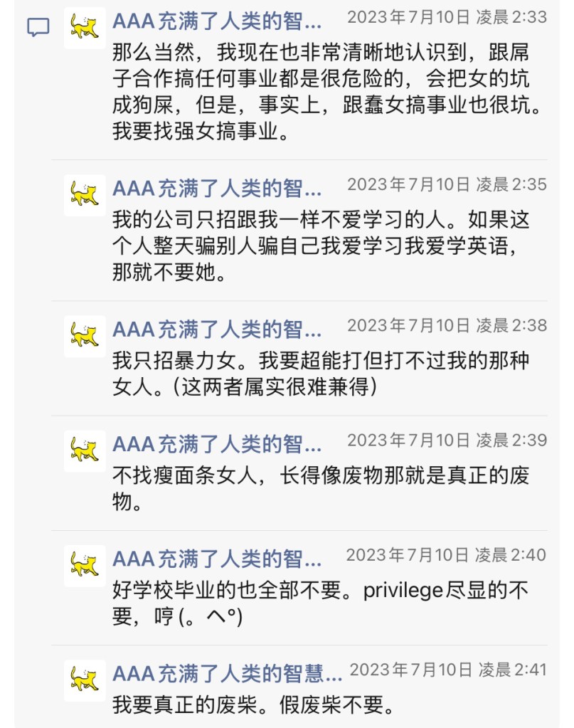The image size is (574, 728).
Task: Open the 凌晨 2:35 timestamp link
Action: 447,184
